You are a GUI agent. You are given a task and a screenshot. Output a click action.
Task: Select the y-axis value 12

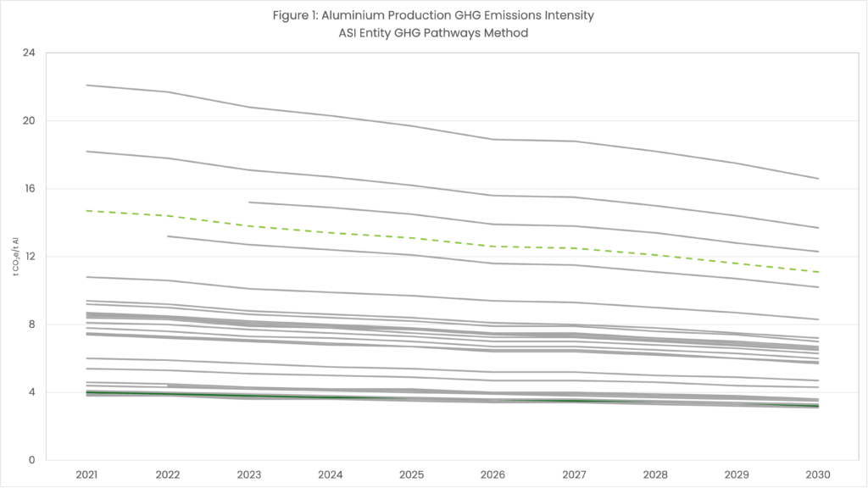pos(29,256)
